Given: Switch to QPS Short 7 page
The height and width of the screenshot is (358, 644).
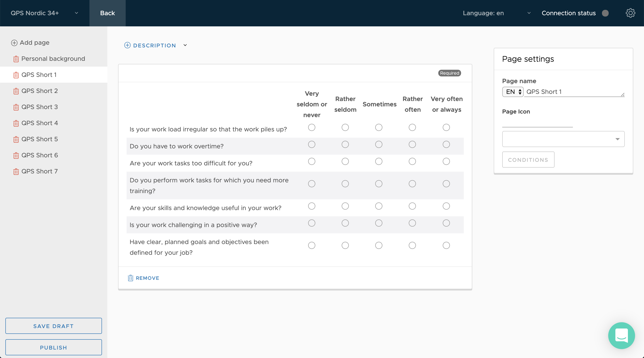Looking at the screenshot, I should click(40, 171).
